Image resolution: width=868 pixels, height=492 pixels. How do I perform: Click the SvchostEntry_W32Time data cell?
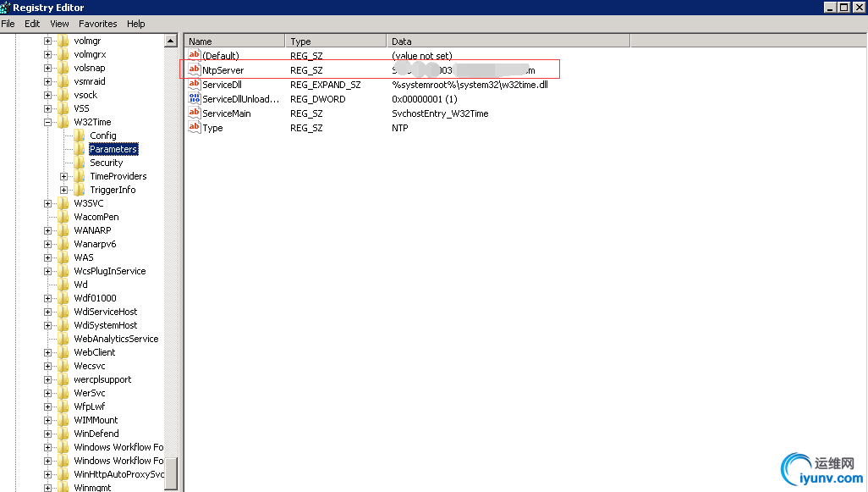[440, 113]
